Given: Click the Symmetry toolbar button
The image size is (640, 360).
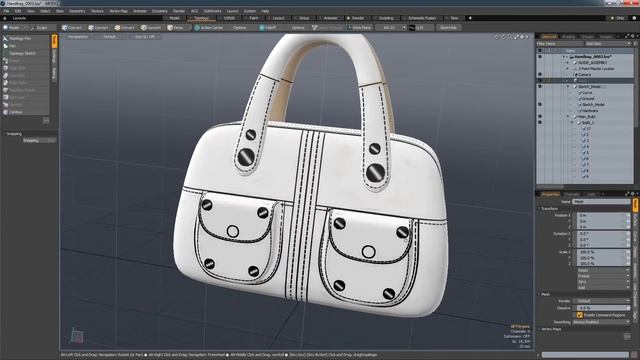Looking at the screenshot, I should click(x=327, y=28).
